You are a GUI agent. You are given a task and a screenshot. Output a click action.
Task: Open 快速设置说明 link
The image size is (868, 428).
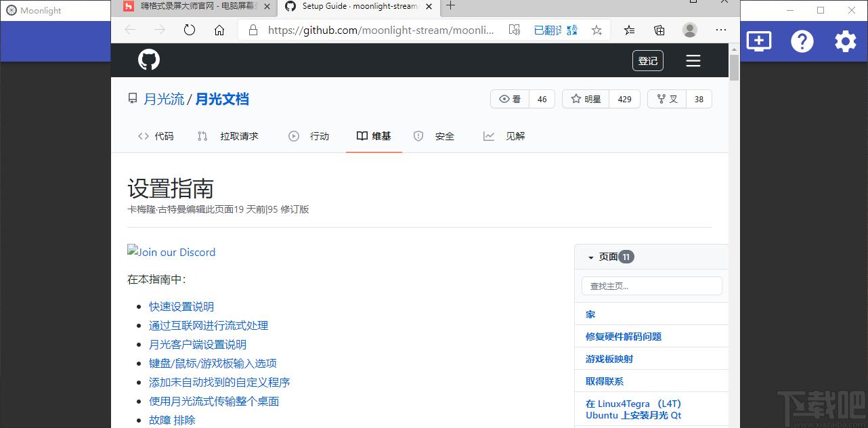coord(181,307)
